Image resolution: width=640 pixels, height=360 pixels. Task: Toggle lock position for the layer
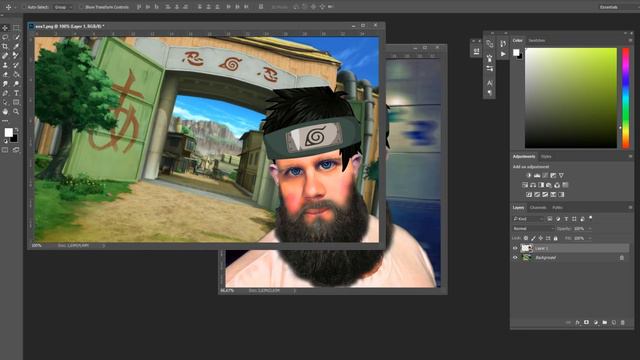click(x=540, y=238)
